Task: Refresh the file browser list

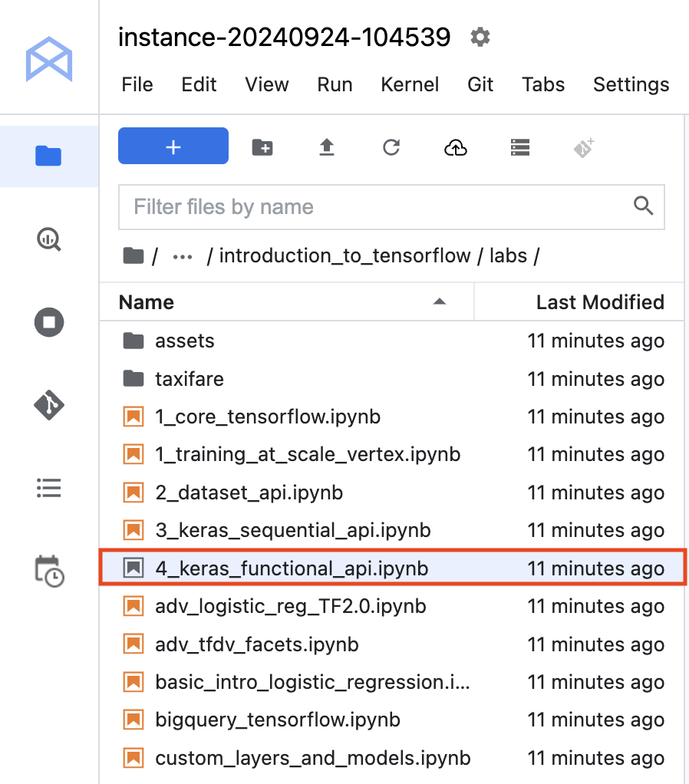Action: 391,147
